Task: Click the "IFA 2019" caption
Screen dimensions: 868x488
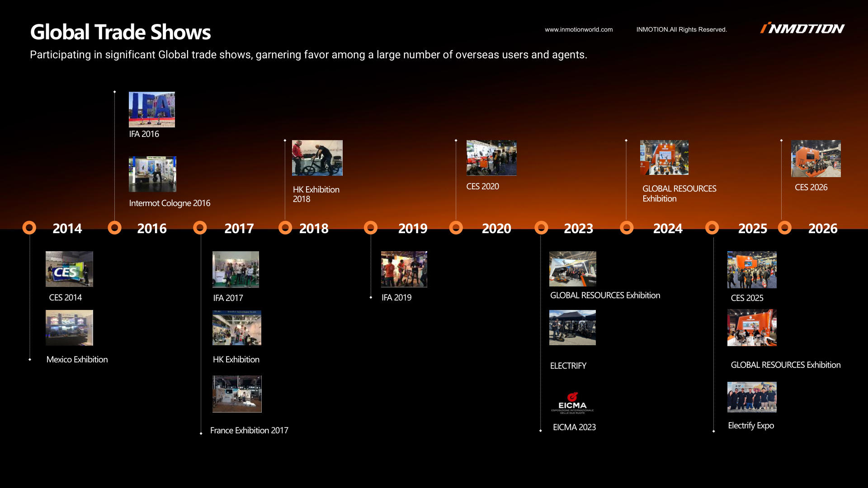Action: (x=396, y=298)
